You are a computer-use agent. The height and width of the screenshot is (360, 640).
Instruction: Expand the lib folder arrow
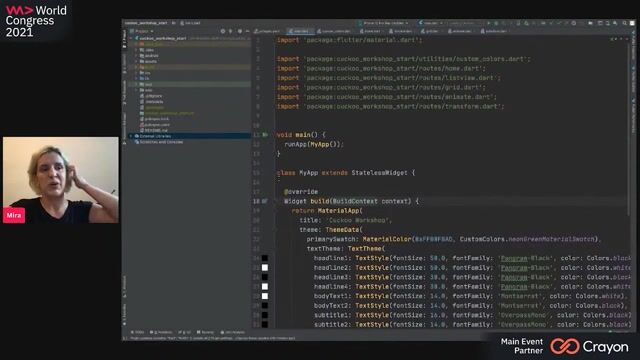click(136, 78)
